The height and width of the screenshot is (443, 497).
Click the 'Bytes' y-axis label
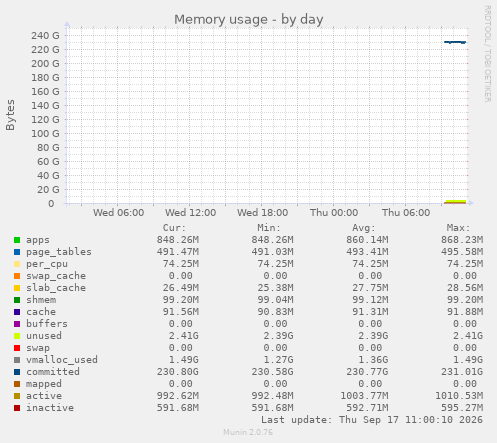point(10,115)
